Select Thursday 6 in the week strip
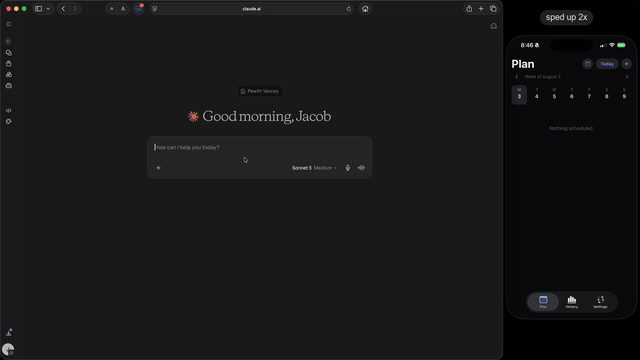This screenshot has width=640, height=360. click(x=571, y=94)
